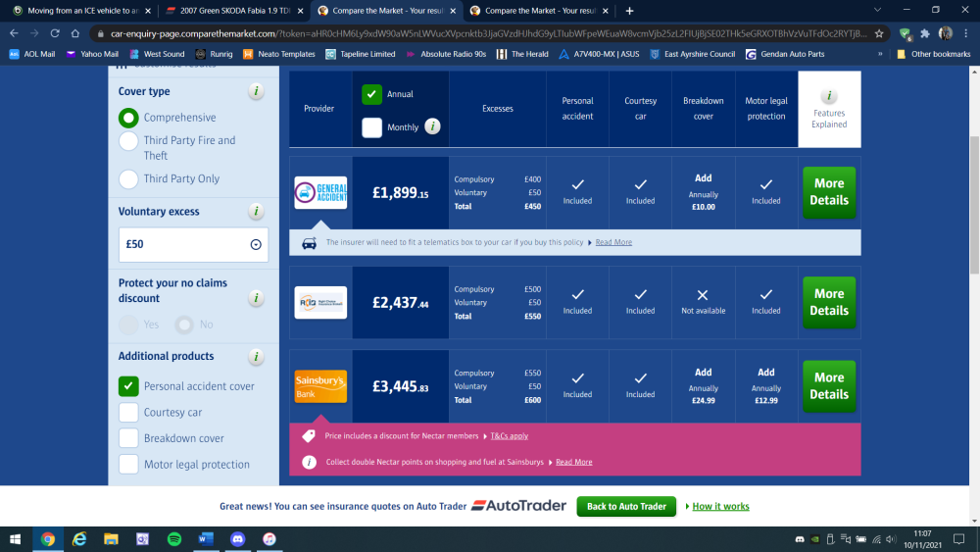
Task: Click the browser address bar
Action: pyautogui.click(x=489, y=33)
